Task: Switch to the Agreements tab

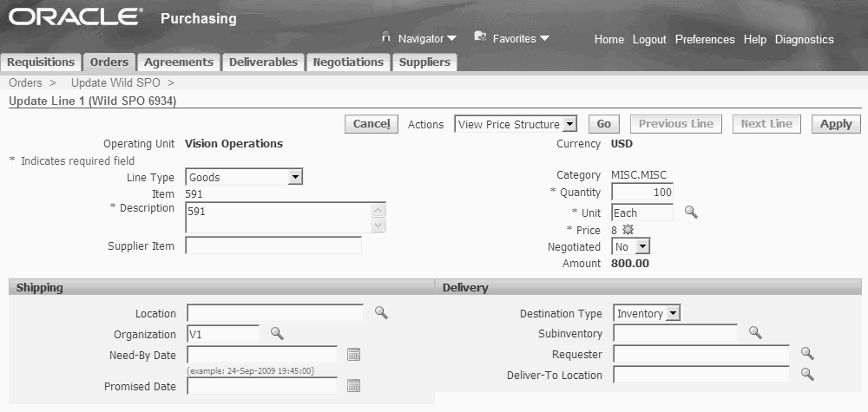Action: (178, 62)
